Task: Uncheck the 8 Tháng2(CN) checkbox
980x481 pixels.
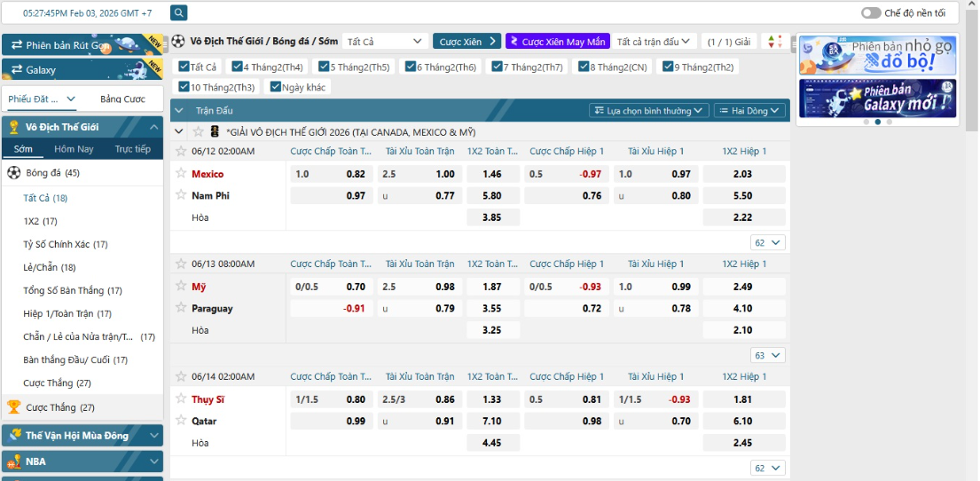Action: click(584, 67)
